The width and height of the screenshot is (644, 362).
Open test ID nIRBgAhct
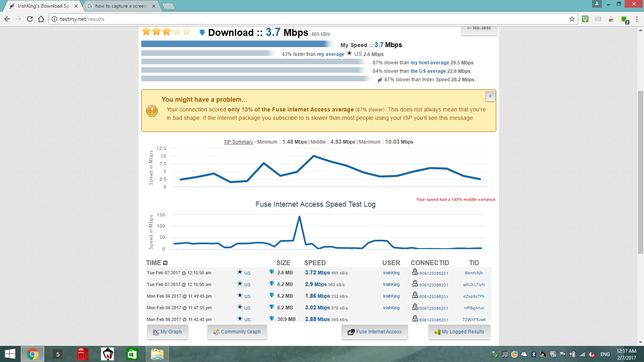click(x=474, y=308)
